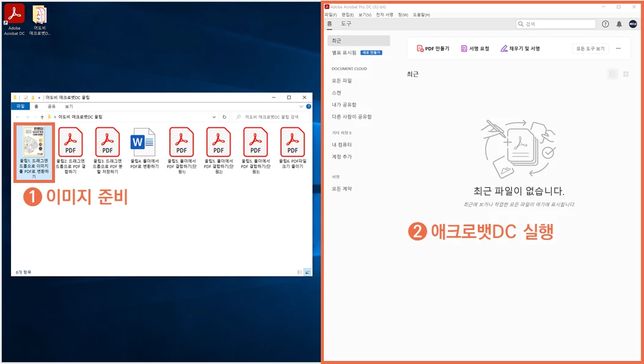
Task: Open the Explorer 공유 ribbon tab
Action: pyautogui.click(x=51, y=106)
